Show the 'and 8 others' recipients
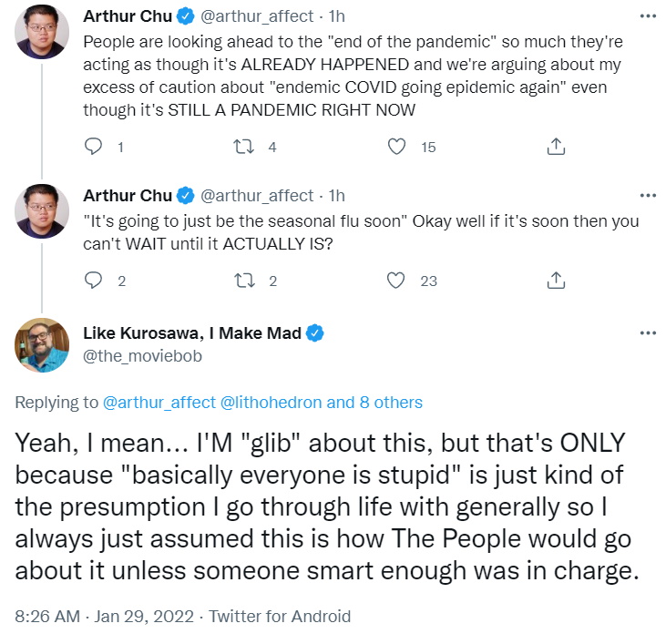This screenshot has width=666, height=644. 374,403
